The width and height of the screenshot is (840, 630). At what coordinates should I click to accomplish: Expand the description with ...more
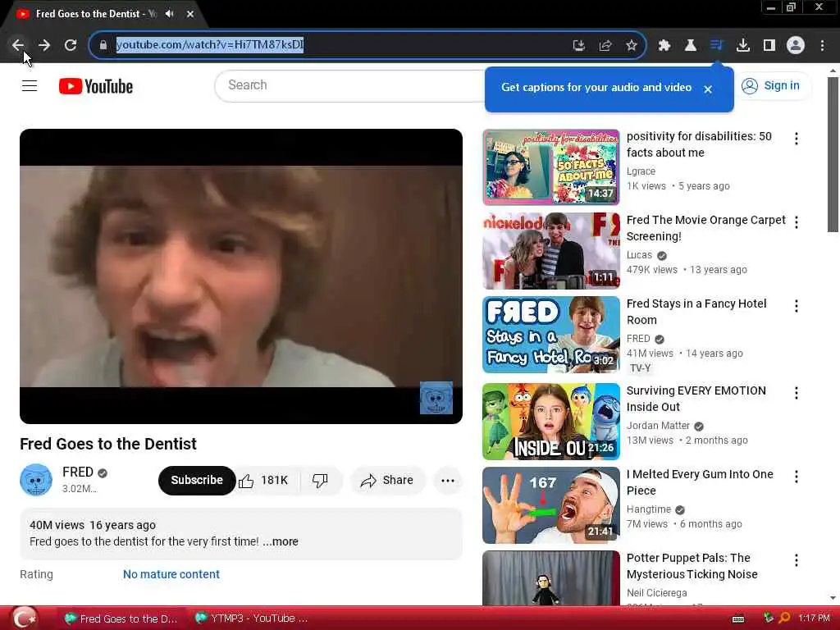281,541
